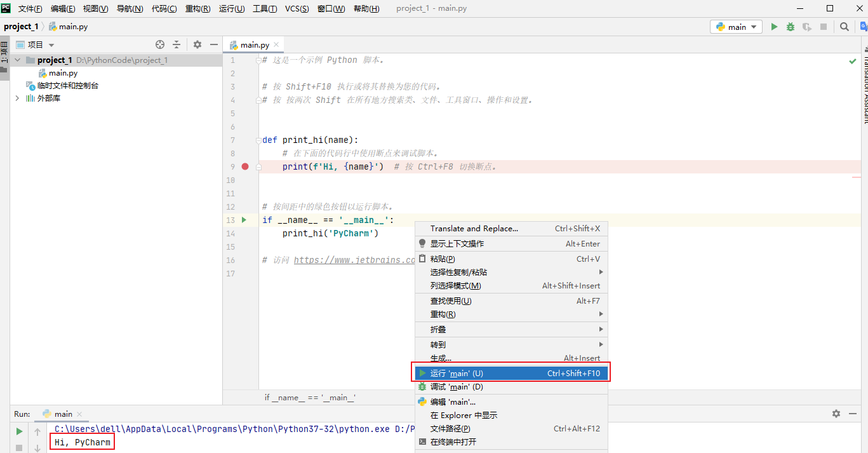The width and height of the screenshot is (868, 453).
Task: Open Project panel gear settings
Action: click(x=197, y=44)
